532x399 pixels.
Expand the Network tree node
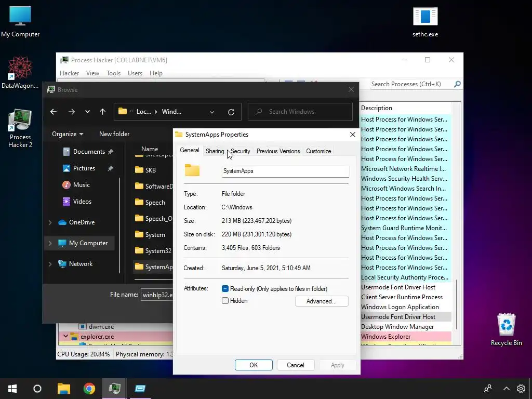click(50, 264)
